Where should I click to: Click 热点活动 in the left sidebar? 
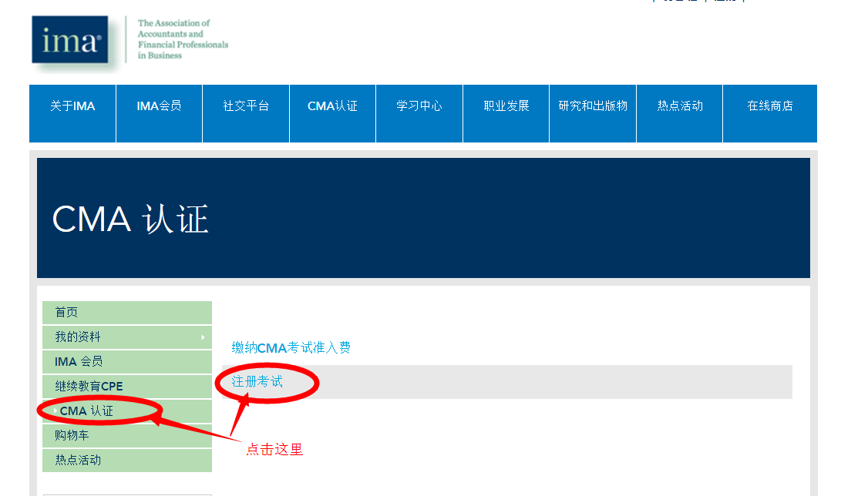[x=78, y=461]
